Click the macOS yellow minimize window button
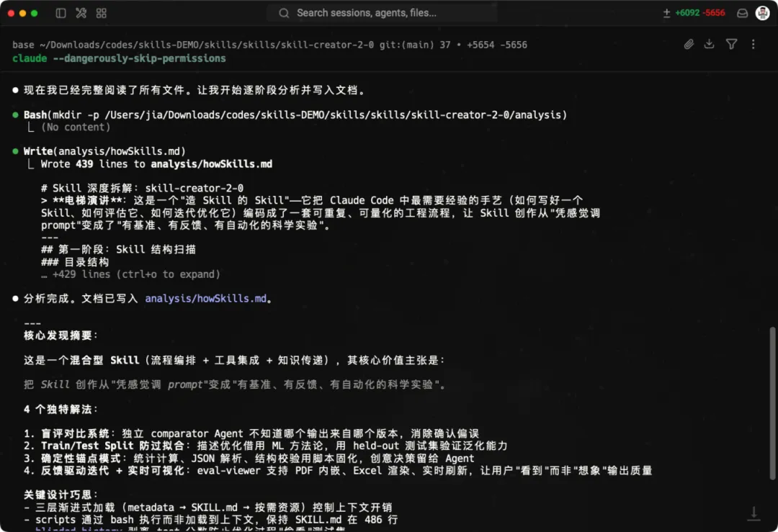This screenshot has width=778, height=532. pyautogui.click(x=23, y=14)
